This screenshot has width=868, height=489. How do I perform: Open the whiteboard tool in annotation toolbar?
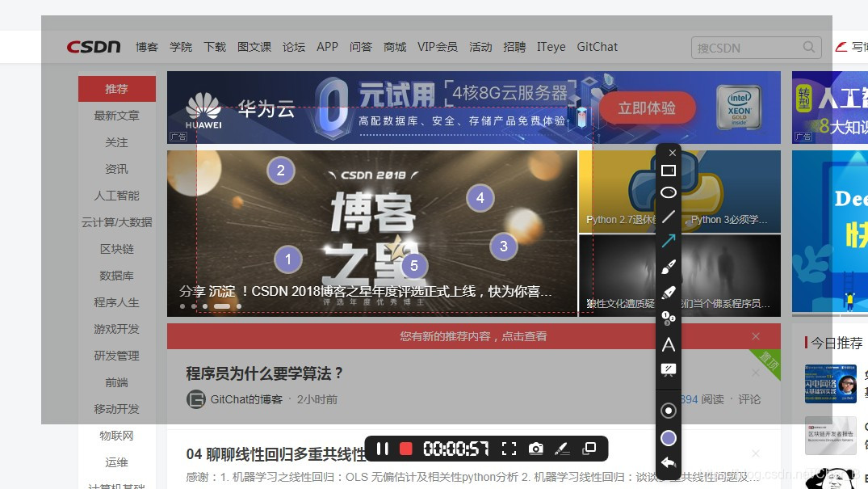[669, 370]
